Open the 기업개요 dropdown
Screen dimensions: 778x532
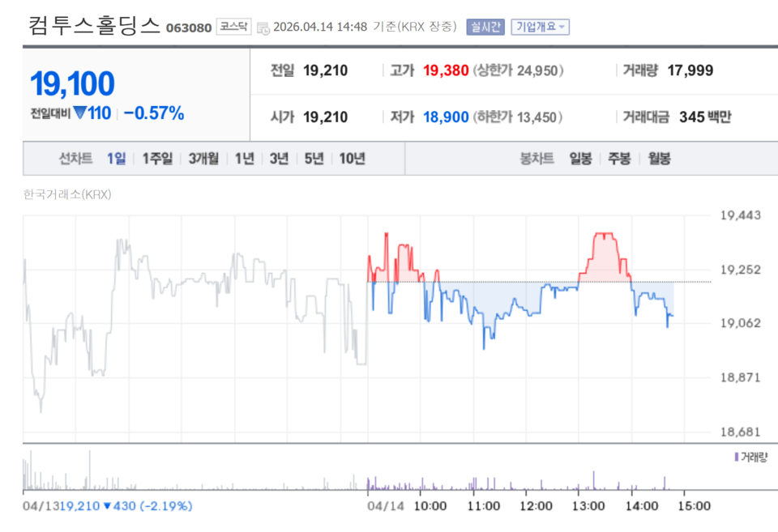[541, 27]
